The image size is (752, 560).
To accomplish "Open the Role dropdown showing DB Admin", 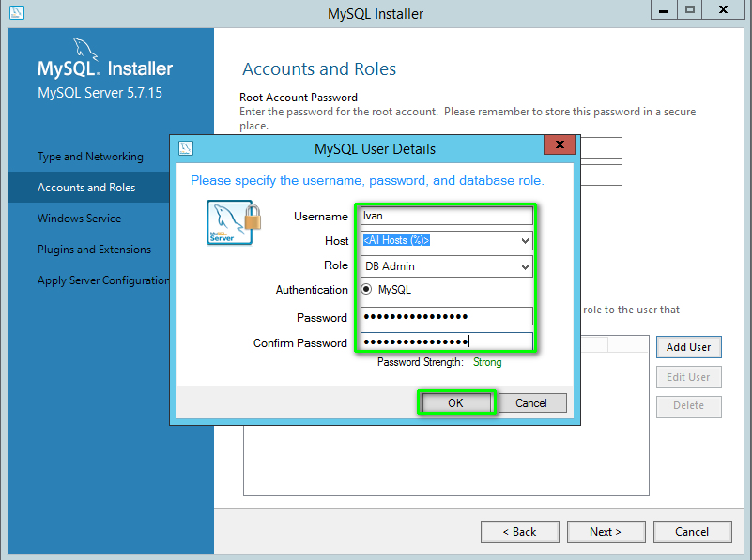I will 446,265.
